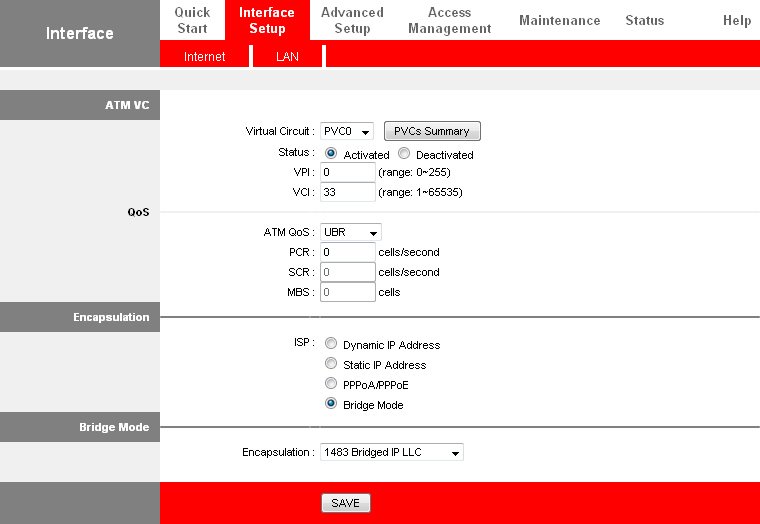760x524 pixels.
Task: Select the PPPoA/PPPoE ISP option
Action: [331, 384]
